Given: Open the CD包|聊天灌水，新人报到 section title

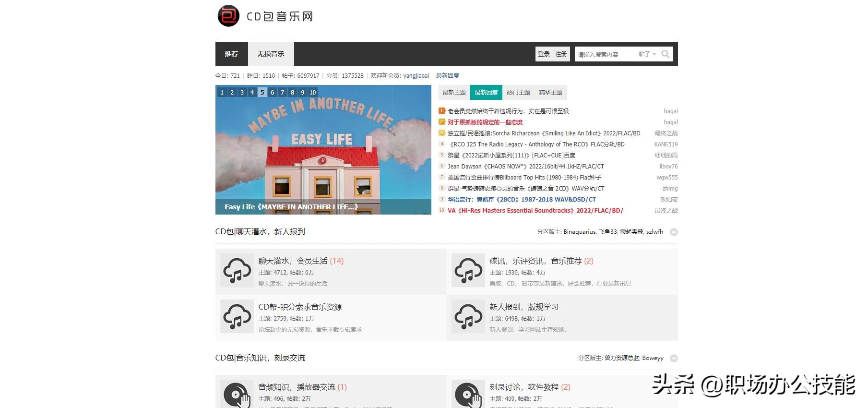Looking at the screenshot, I should 260,232.
